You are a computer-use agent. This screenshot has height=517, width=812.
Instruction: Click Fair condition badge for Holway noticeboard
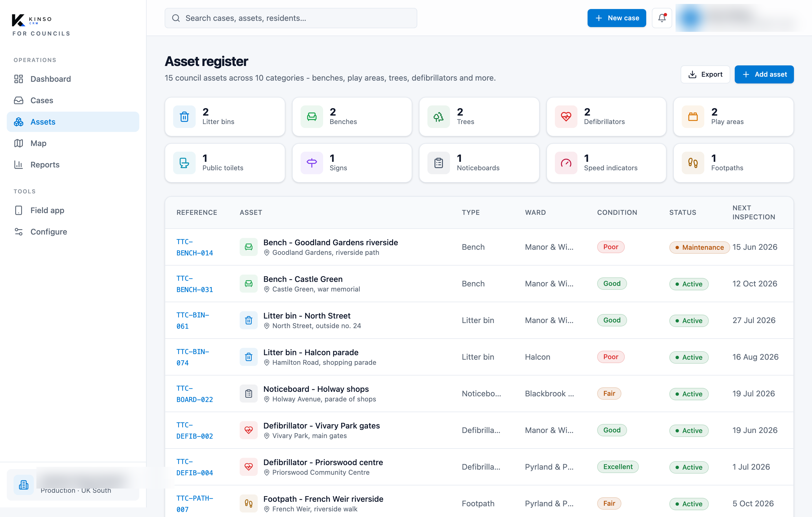tap(609, 394)
